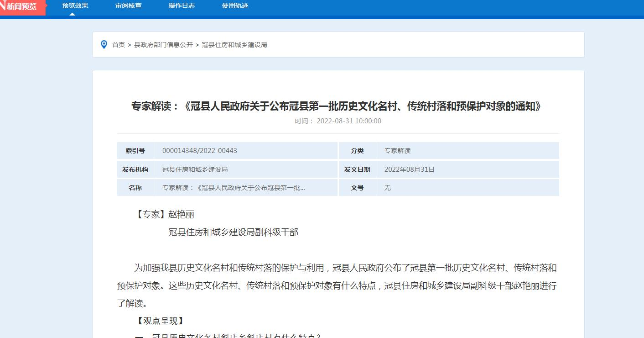Click the date value 2022年08月31日

coord(410,169)
